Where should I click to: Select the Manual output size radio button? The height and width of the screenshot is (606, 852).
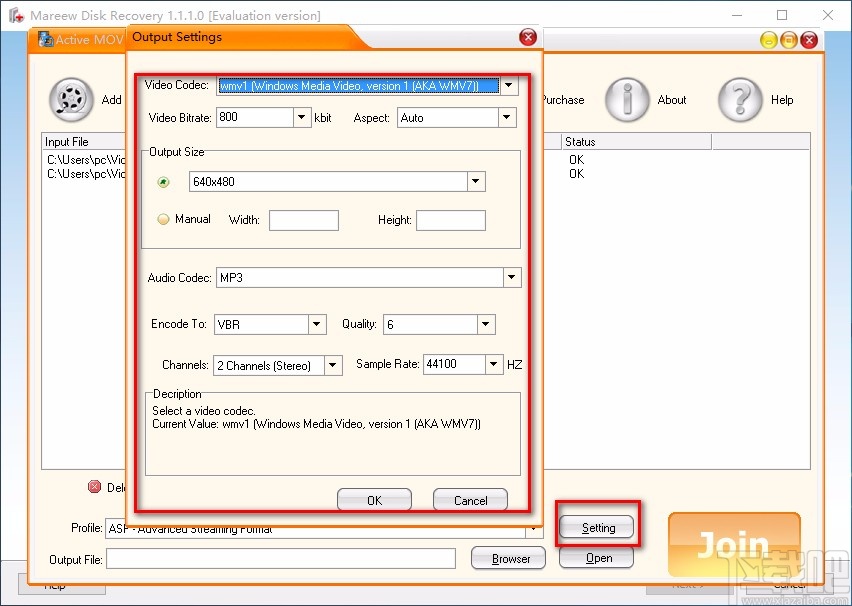[163, 219]
